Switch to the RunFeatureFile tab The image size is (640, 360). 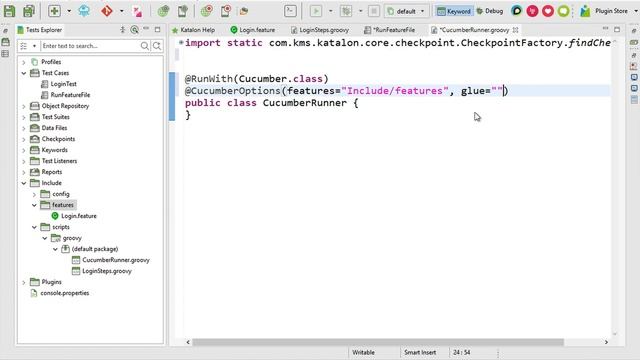point(389,30)
